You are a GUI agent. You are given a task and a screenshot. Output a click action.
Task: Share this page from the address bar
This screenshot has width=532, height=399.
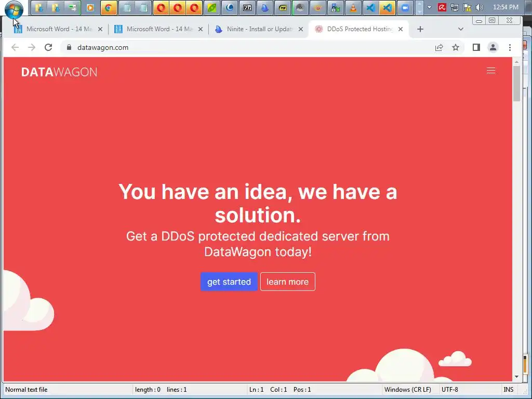439,47
